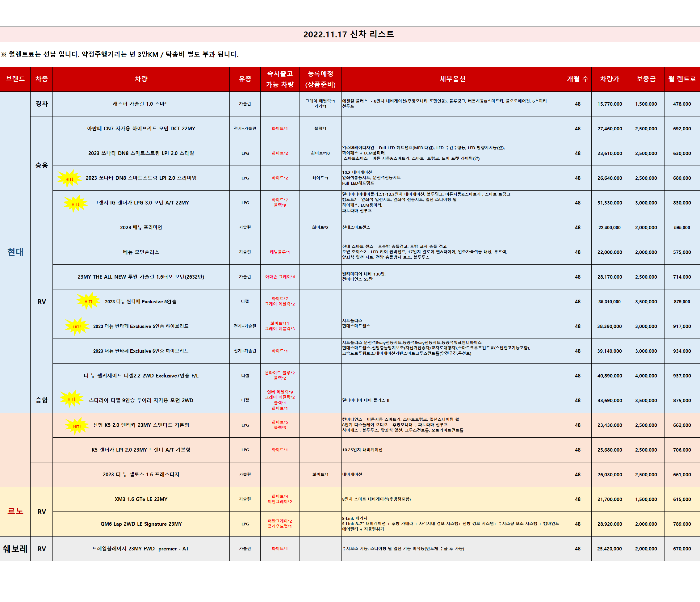Screen dimensions: 700x602
Task: Click the 유종 column header
Action: point(245,79)
